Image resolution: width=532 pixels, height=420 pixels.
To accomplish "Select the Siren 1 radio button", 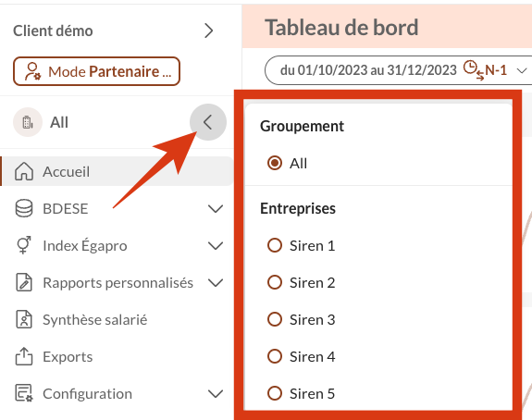I will 275,245.
